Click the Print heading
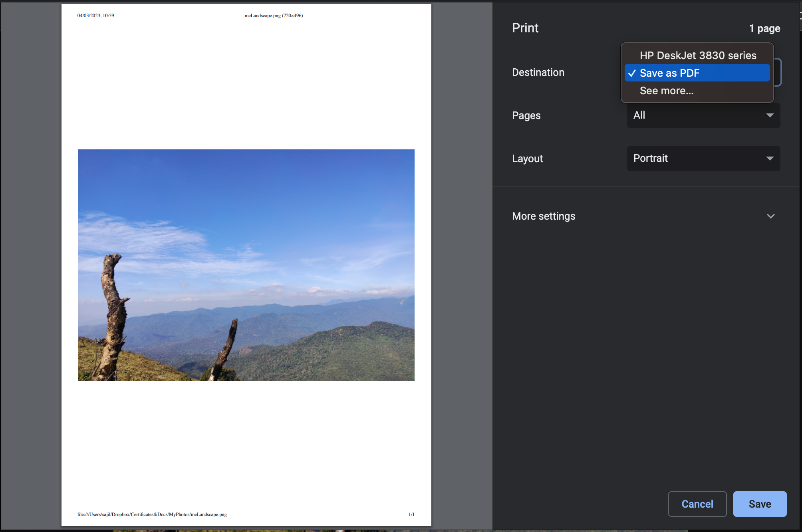Screen dimensions: 802x532 (525, 28)
